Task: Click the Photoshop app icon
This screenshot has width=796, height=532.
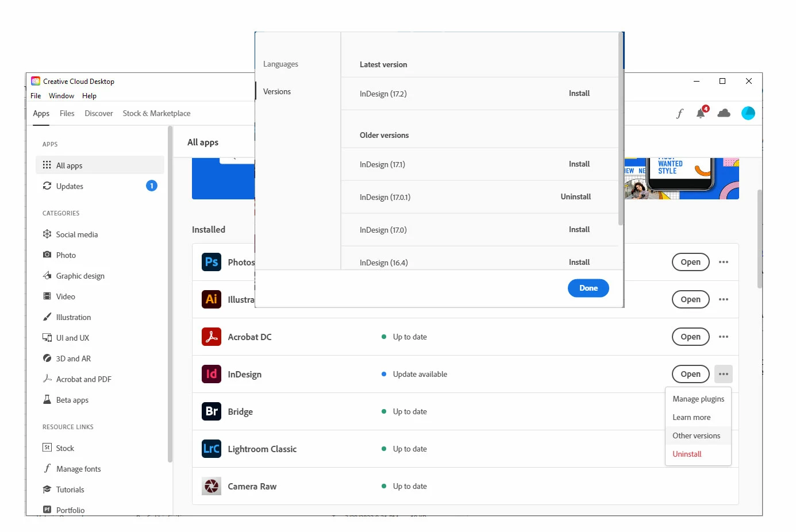Action: 212,262
